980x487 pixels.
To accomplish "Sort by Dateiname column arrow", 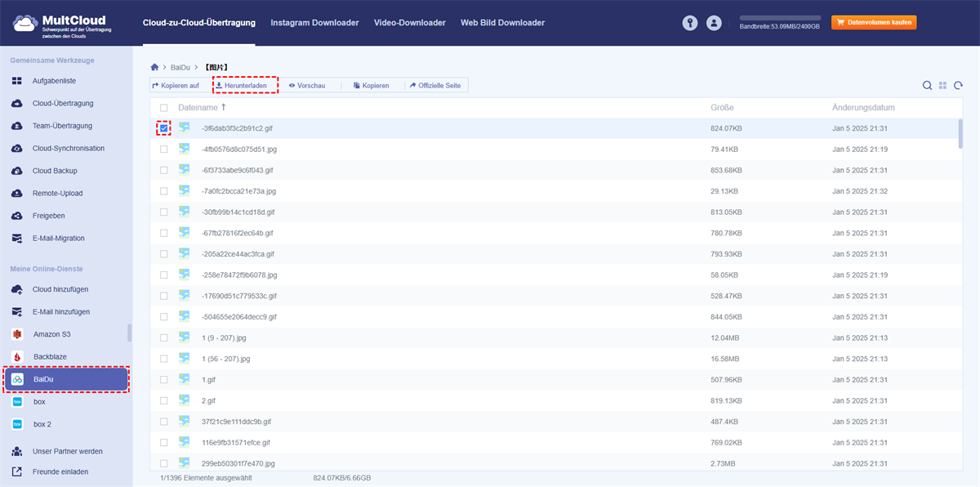I will pos(224,107).
